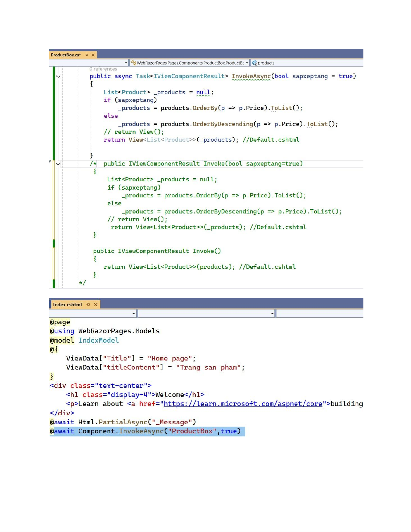Click the InvokeAsync method name with squiggle
The height and width of the screenshot is (532, 411).
point(251,77)
